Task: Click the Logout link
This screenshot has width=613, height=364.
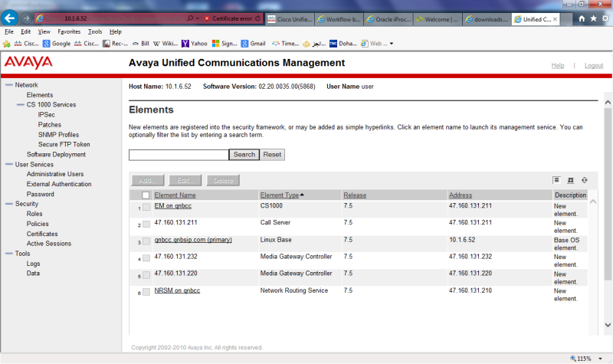Action: pos(594,65)
